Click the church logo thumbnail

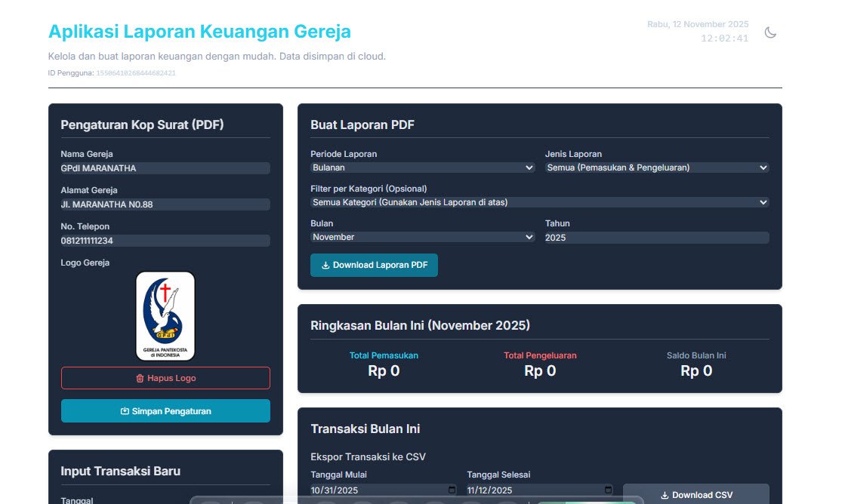165,315
